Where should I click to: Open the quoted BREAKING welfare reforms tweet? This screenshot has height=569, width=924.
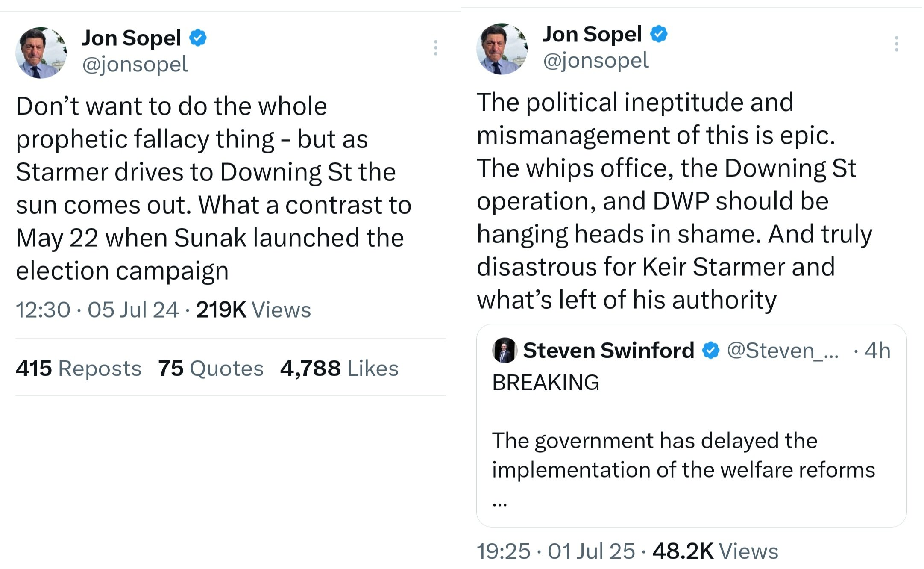(x=683, y=455)
